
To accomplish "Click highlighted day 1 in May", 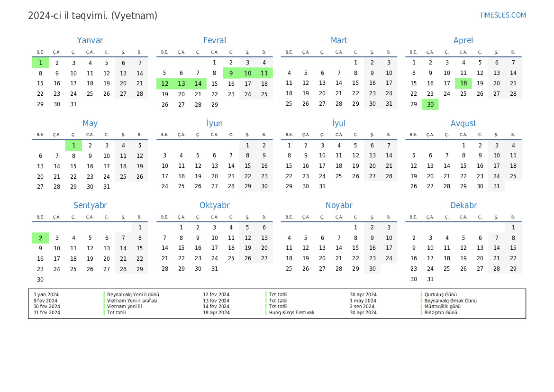I will [x=73, y=145].
